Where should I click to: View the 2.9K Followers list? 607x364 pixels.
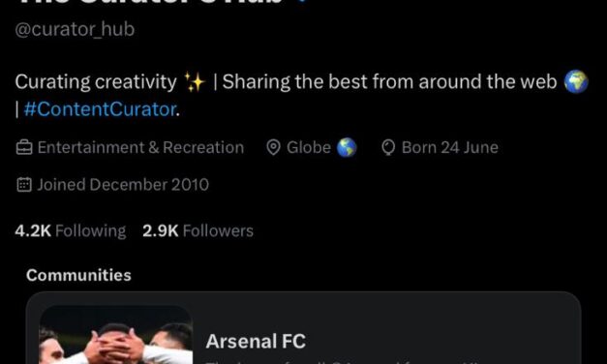point(197,230)
